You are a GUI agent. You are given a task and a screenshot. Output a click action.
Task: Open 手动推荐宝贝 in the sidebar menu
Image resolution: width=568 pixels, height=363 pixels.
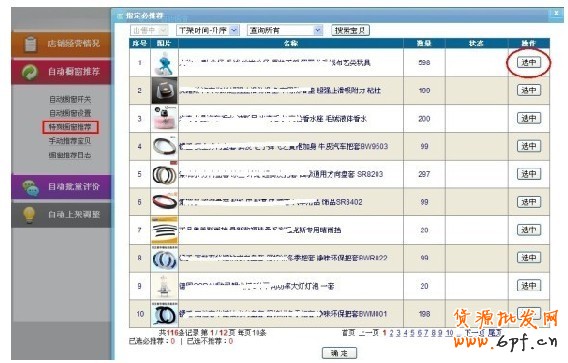[70, 141]
